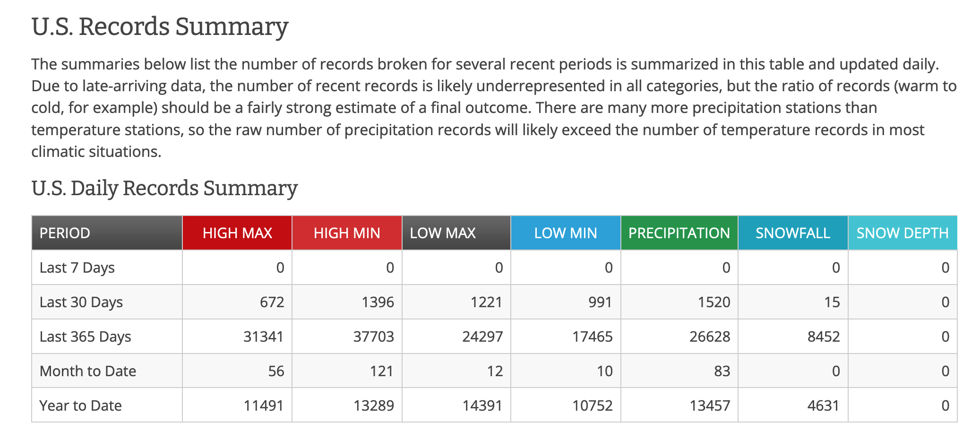Click the Last 365 Days row label

(x=86, y=336)
